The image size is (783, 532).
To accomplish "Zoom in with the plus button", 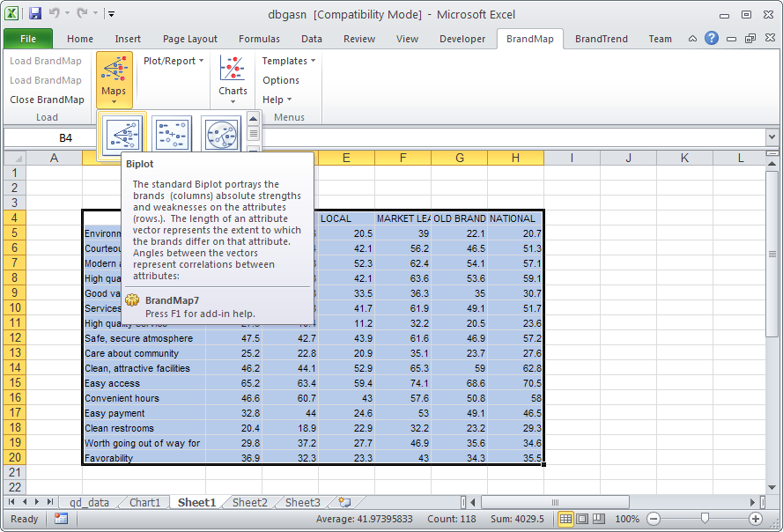I will click(756, 519).
